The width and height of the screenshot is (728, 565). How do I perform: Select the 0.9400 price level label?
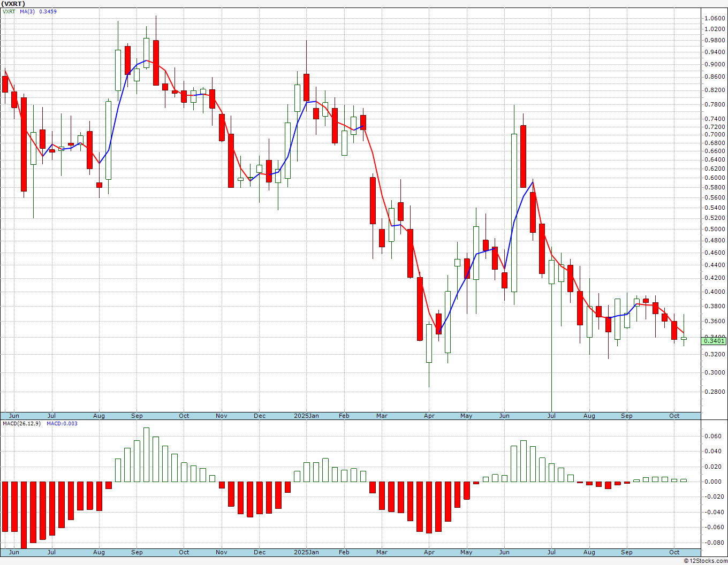[x=715, y=52]
